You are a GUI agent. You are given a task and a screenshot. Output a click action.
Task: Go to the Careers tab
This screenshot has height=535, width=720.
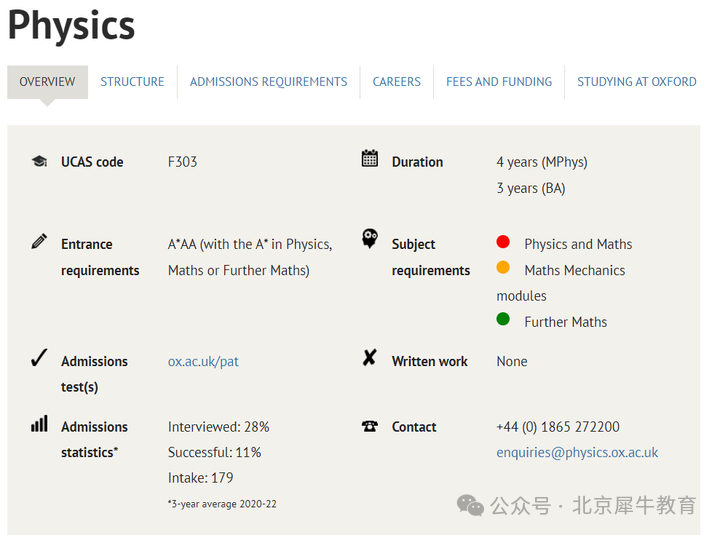[397, 82]
